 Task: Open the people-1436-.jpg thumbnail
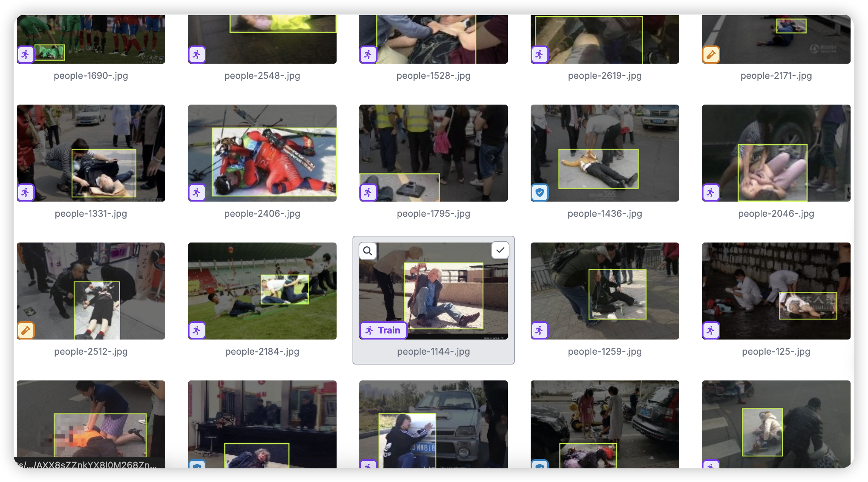605,153
